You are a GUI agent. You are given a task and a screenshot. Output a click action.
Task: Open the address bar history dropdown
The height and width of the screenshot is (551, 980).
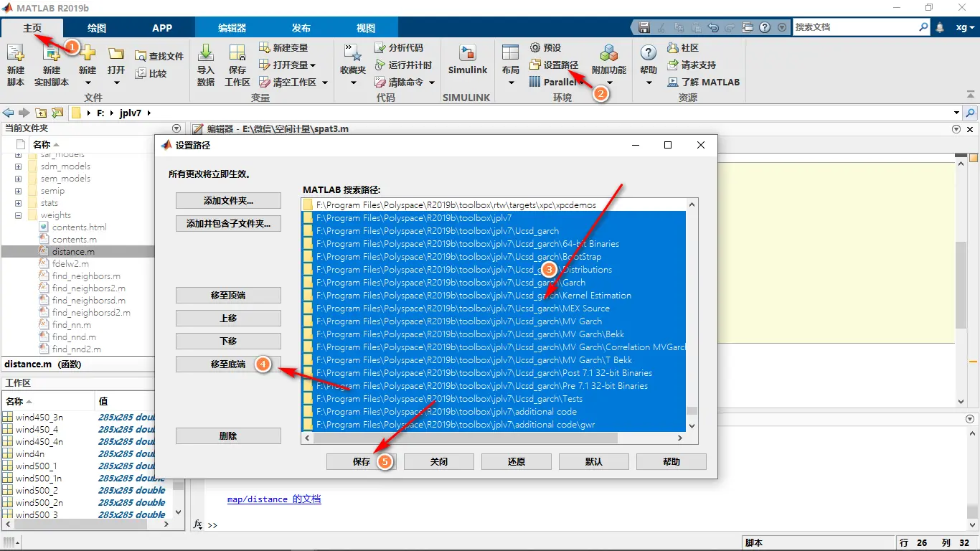pos(956,113)
